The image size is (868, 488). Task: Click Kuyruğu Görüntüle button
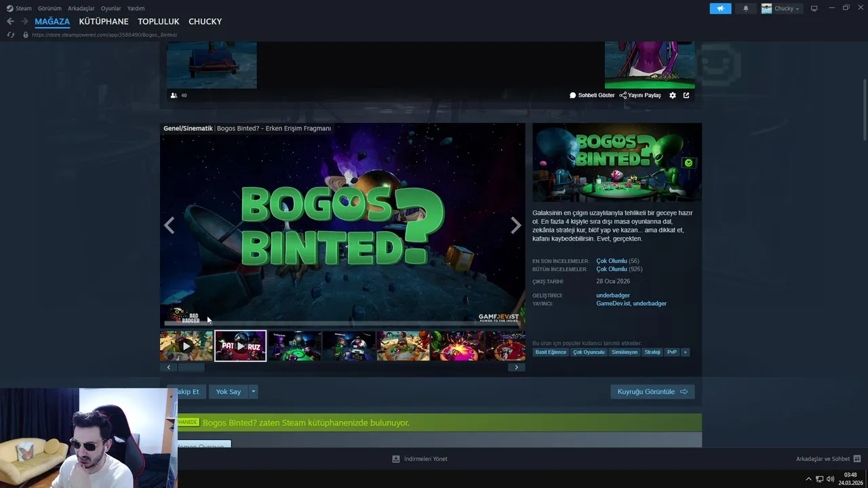(x=652, y=392)
